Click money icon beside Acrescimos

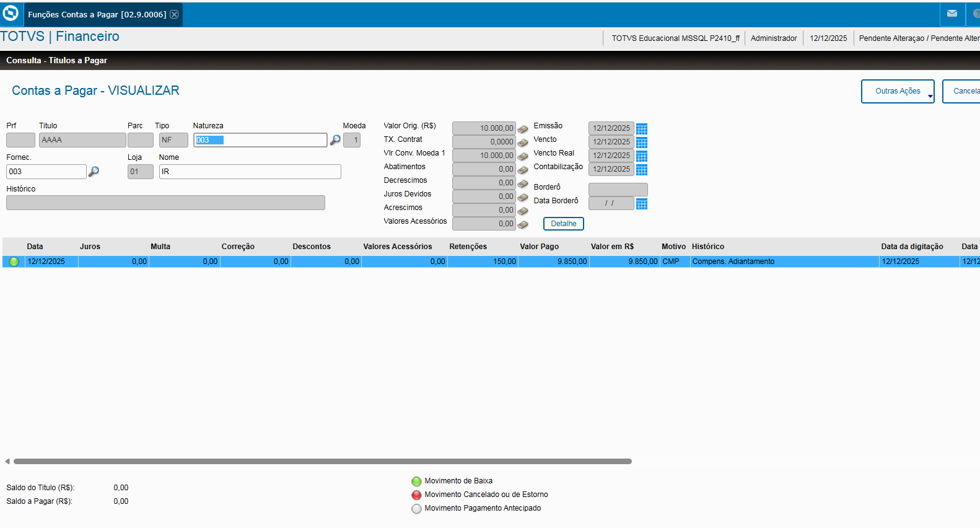523,211
